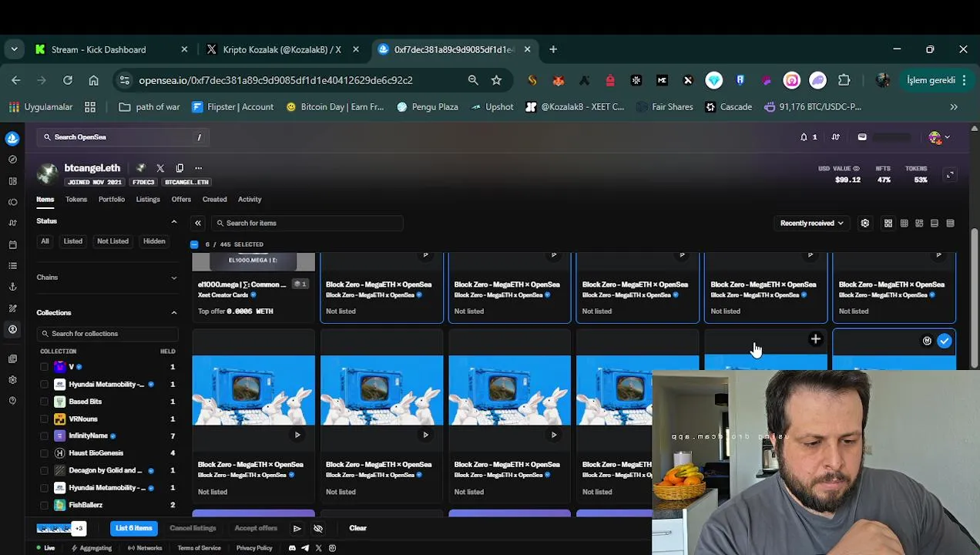The image size is (980, 555).
Task: Check the Based Bits collection checkbox
Action: point(44,402)
